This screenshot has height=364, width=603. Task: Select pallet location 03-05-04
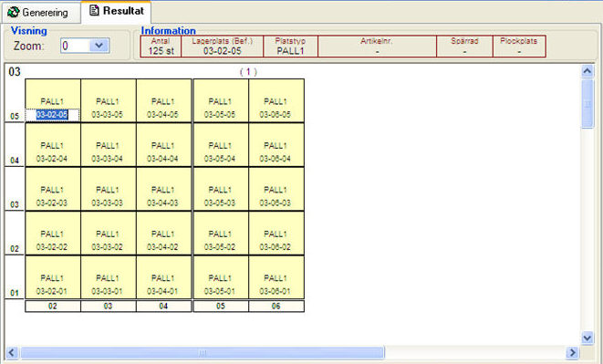[x=221, y=145]
